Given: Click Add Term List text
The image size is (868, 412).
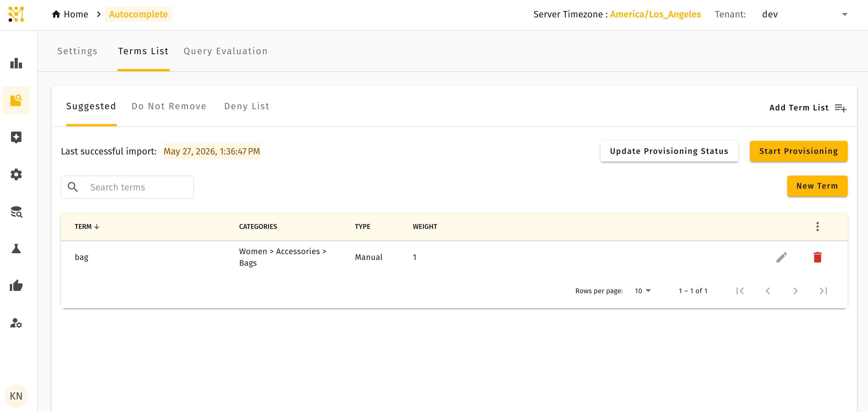Looking at the screenshot, I should (x=799, y=107).
